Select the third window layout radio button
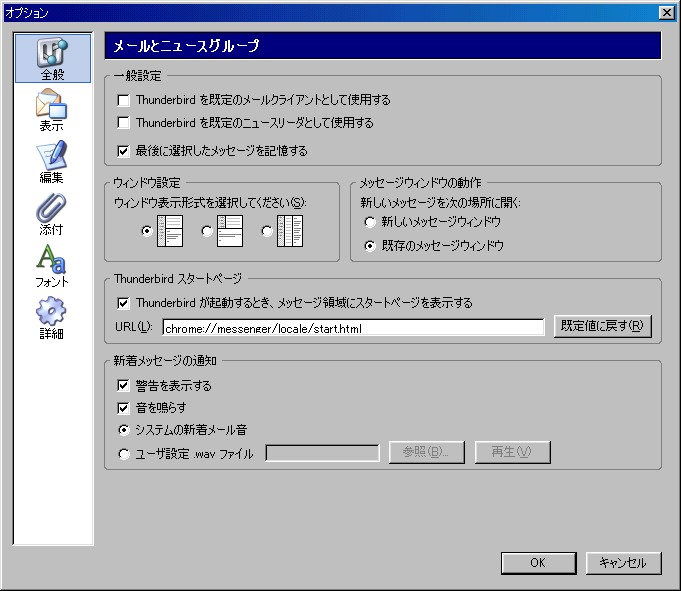 pos(267,231)
